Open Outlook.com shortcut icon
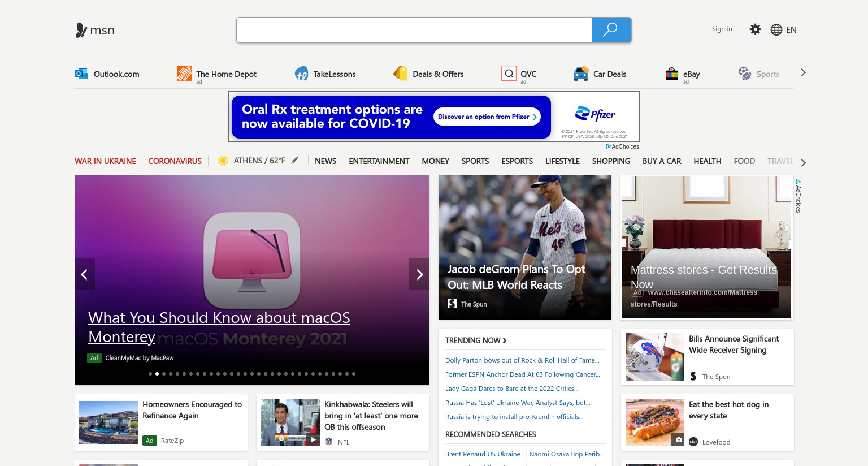This screenshot has height=466, width=868. click(81, 74)
